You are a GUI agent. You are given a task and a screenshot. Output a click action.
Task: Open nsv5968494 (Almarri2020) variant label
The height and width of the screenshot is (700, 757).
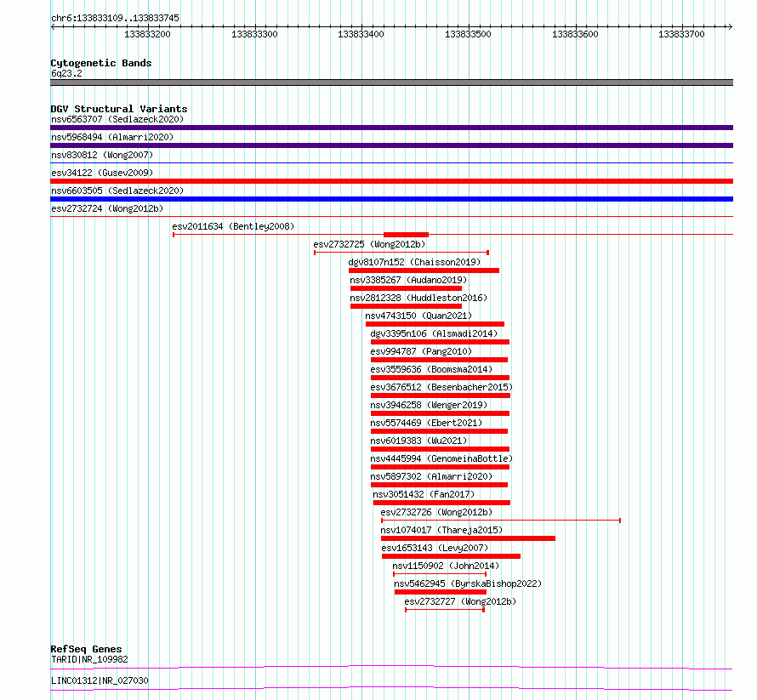tap(112, 137)
